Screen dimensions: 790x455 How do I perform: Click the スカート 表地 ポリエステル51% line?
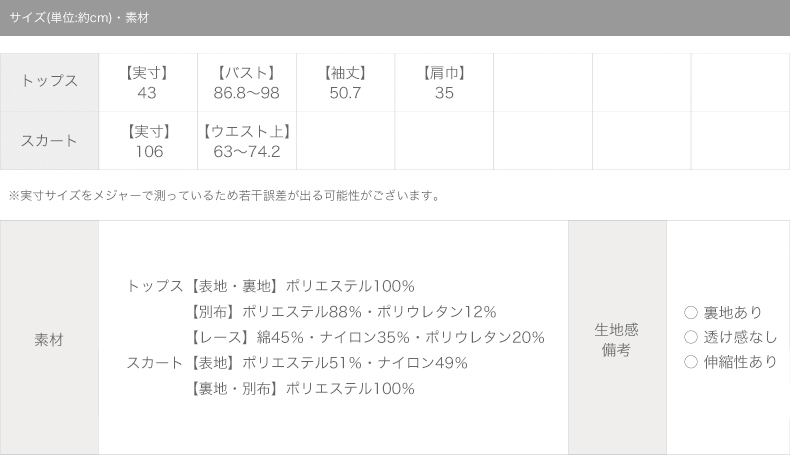297,363
